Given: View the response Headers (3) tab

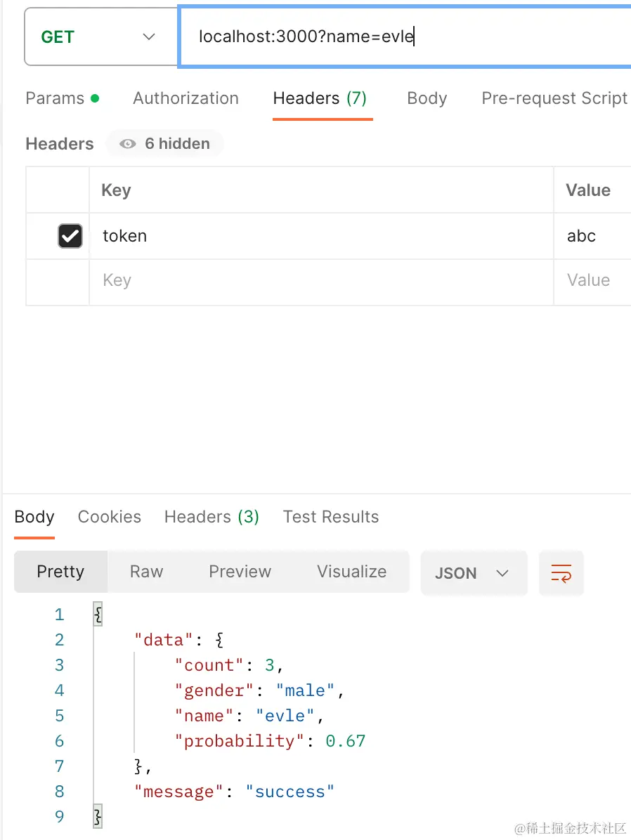Looking at the screenshot, I should (x=212, y=517).
